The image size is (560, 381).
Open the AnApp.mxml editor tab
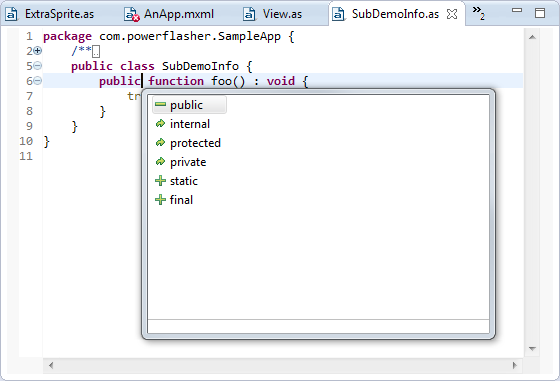(x=169, y=14)
